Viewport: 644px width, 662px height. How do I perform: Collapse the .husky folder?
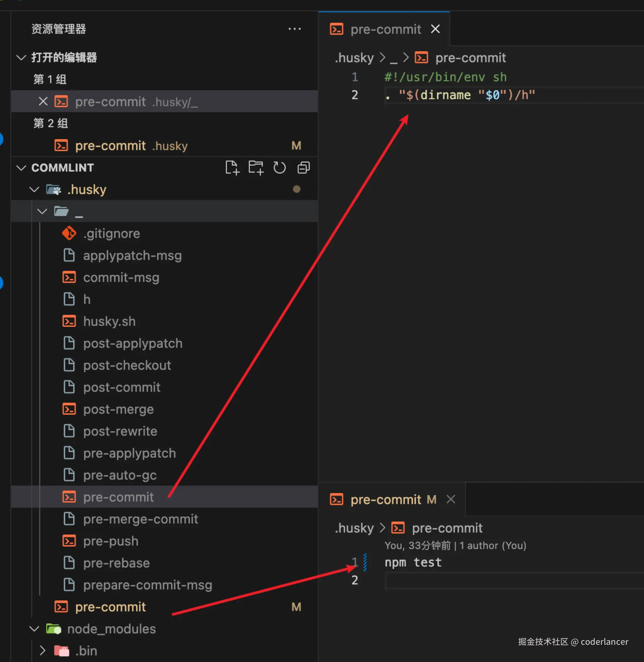click(x=34, y=190)
